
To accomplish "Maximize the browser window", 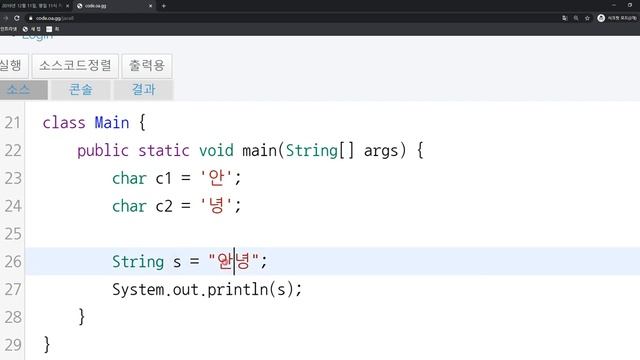I will click(x=630, y=5).
